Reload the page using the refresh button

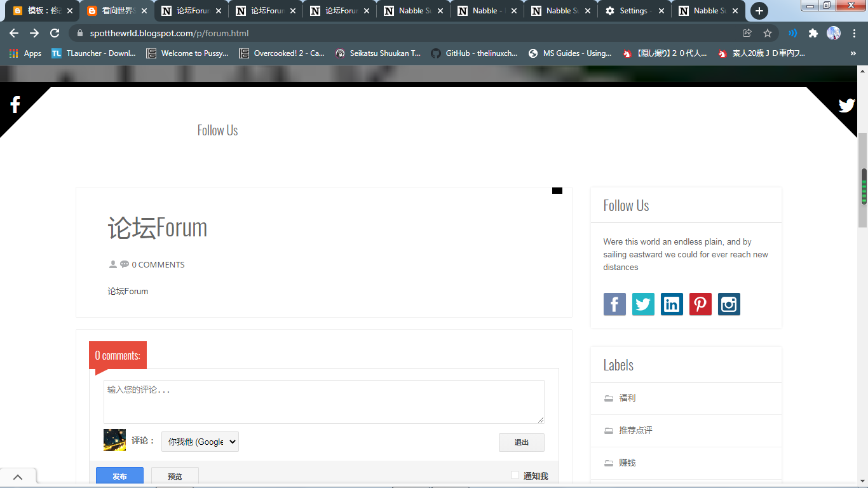pyautogui.click(x=55, y=33)
